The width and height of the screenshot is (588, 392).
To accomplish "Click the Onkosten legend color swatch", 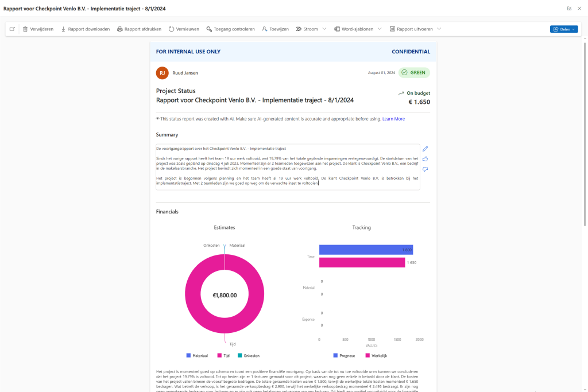I will coord(239,355).
